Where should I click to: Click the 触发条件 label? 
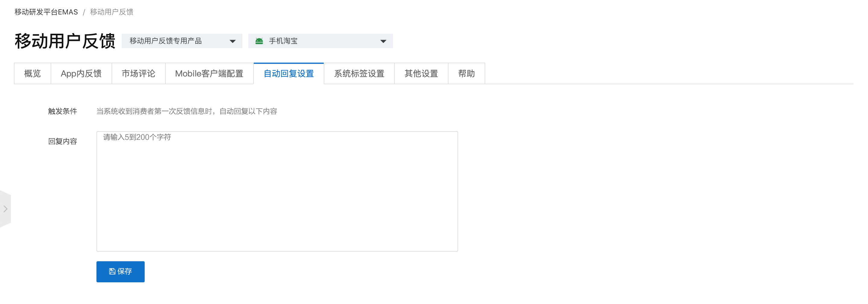pos(63,111)
